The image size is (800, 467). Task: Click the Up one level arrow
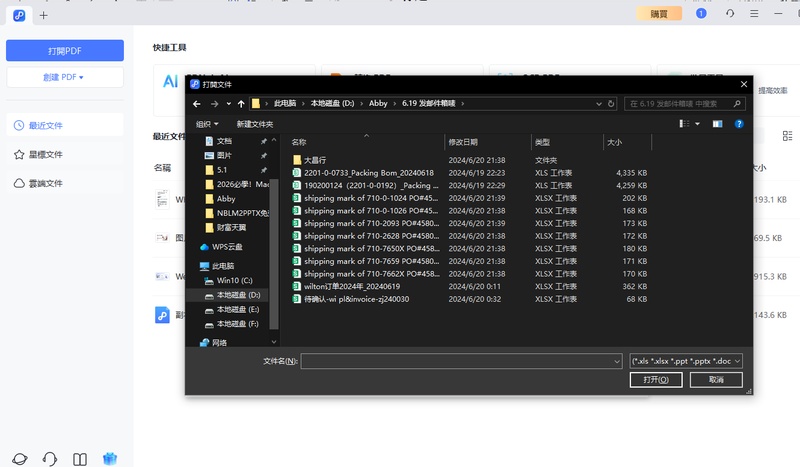(x=241, y=103)
